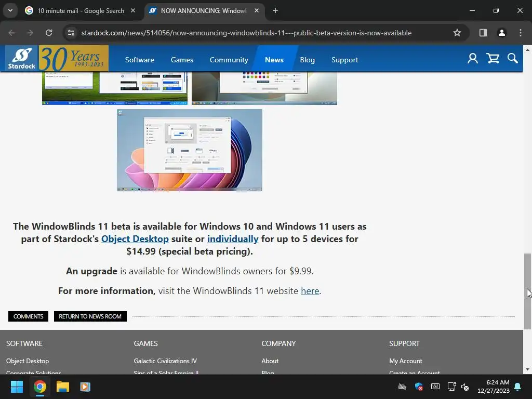Click the Stardock logo in header
The width and height of the screenshot is (532, 399).
[22, 58]
